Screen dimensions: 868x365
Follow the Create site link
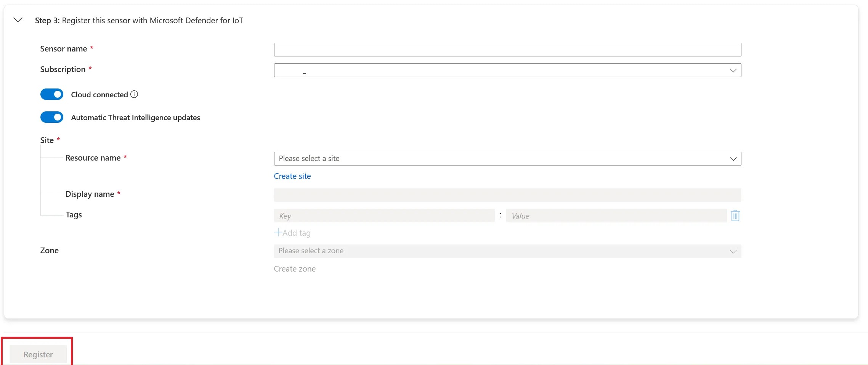click(x=292, y=176)
